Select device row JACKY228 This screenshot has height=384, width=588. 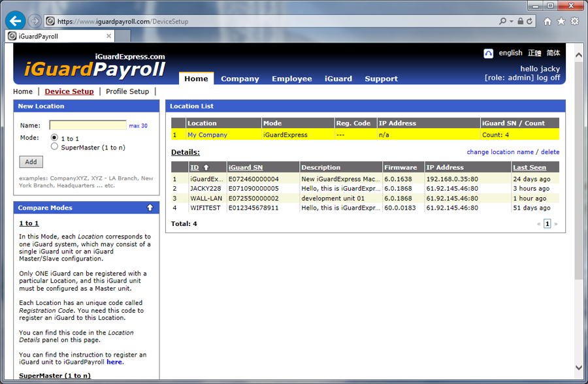click(365, 189)
